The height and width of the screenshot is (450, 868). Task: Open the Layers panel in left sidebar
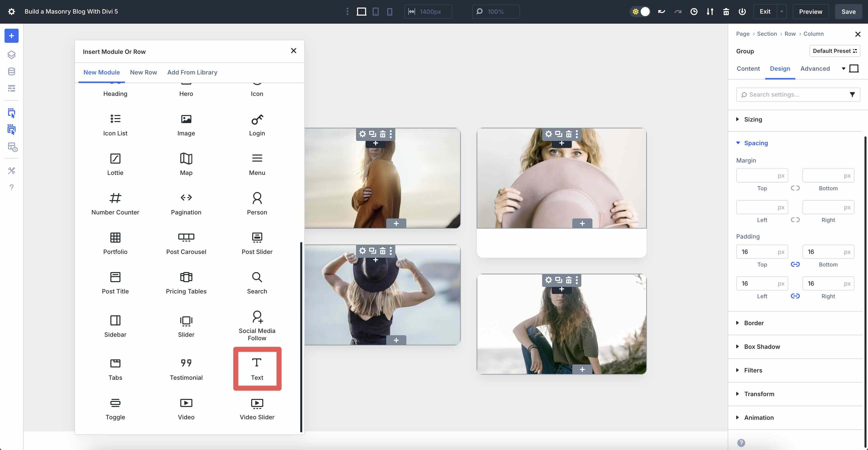12,55
